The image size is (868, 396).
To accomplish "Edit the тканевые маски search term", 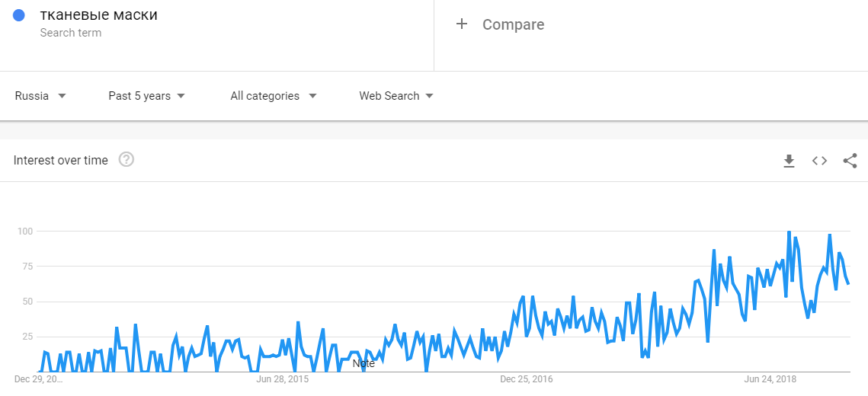I will (x=99, y=15).
